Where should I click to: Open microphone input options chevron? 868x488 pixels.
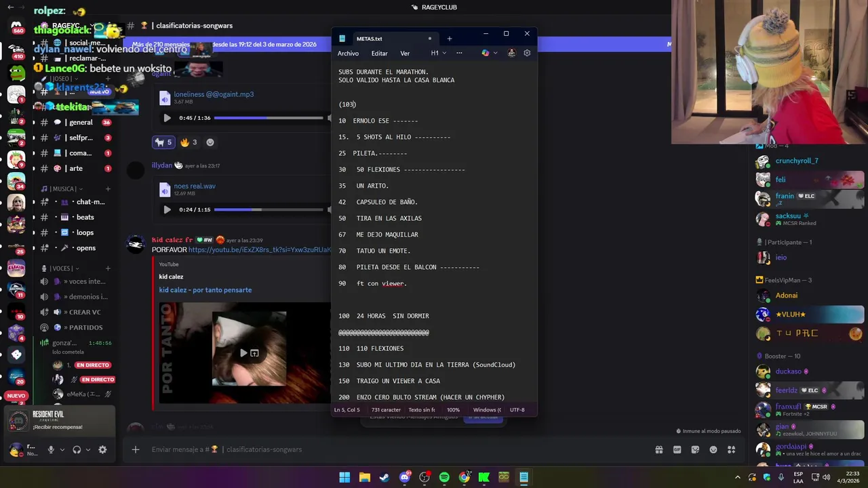tap(62, 449)
